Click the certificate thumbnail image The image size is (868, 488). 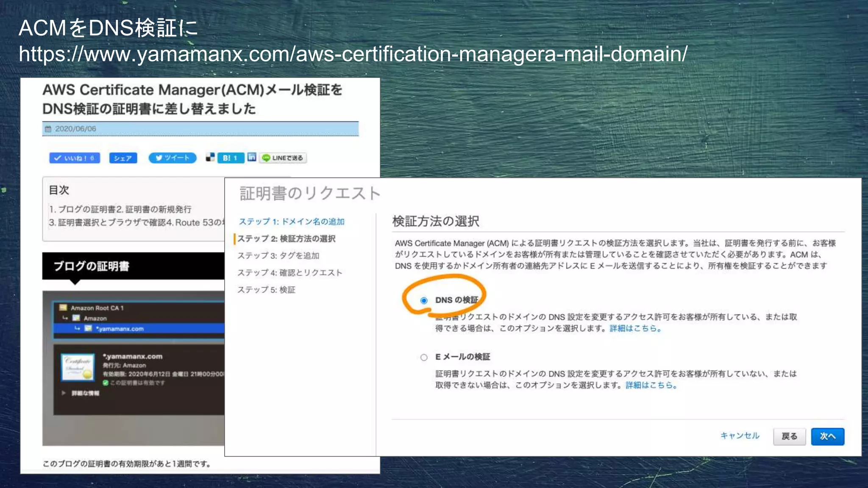[x=78, y=367]
